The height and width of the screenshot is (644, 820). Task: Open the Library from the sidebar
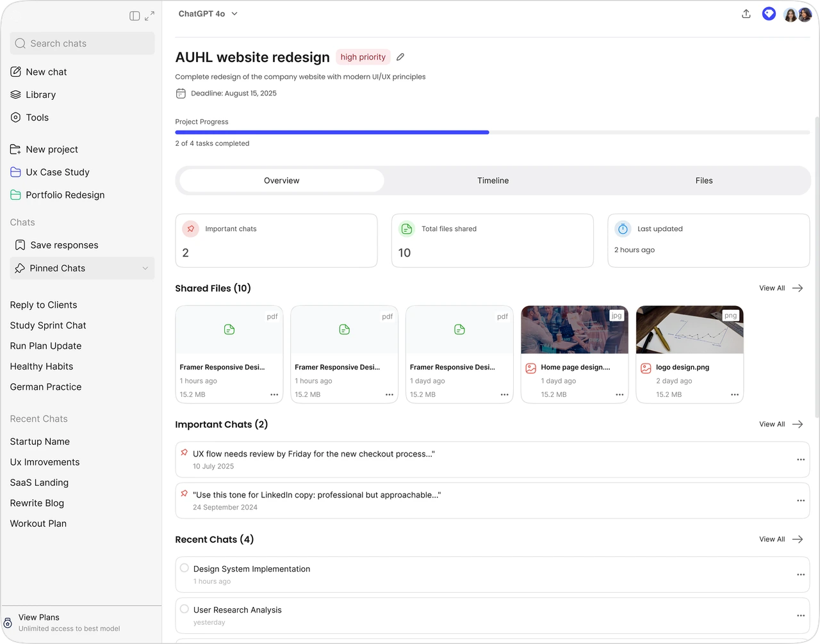[40, 95]
